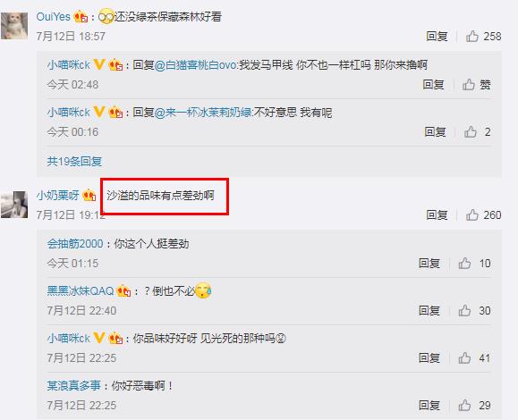Reply to 小奶栗呀's comment from 19:12
Viewport: 518px width, 420px height.
tap(437, 215)
